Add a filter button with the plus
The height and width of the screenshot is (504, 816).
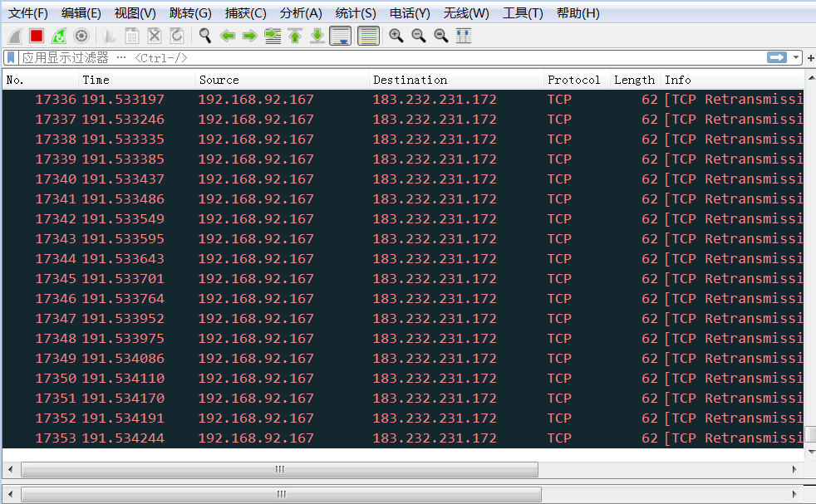(x=810, y=58)
